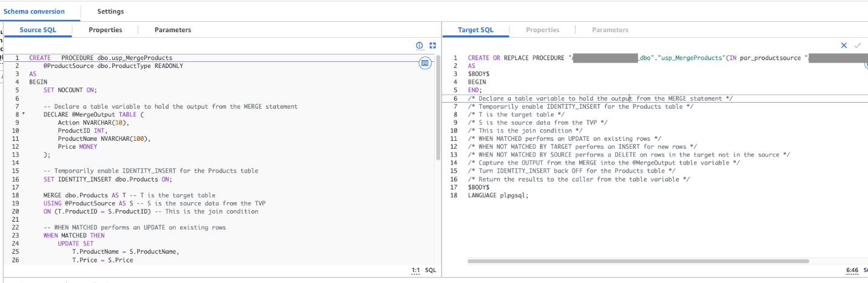Discard Target SQL edits with X icon

point(844,46)
